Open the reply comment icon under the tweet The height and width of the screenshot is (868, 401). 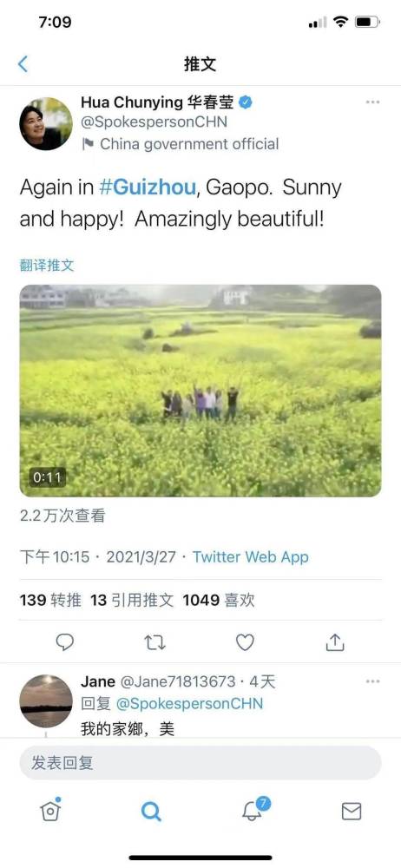(x=65, y=642)
